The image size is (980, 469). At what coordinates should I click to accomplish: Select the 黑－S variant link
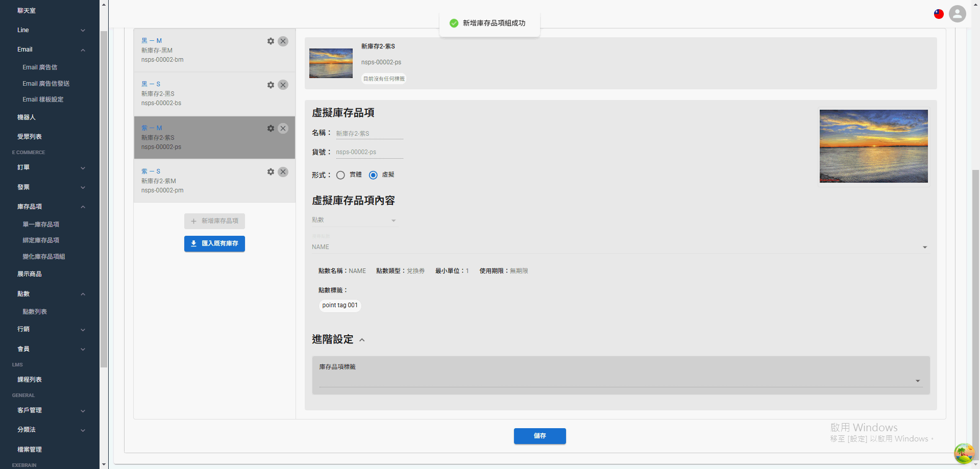pyautogui.click(x=151, y=84)
